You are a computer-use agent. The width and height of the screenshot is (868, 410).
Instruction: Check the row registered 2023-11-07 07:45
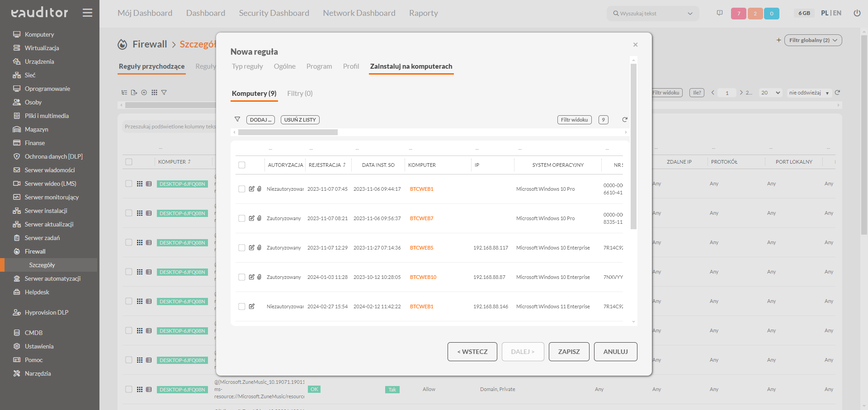(x=242, y=189)
